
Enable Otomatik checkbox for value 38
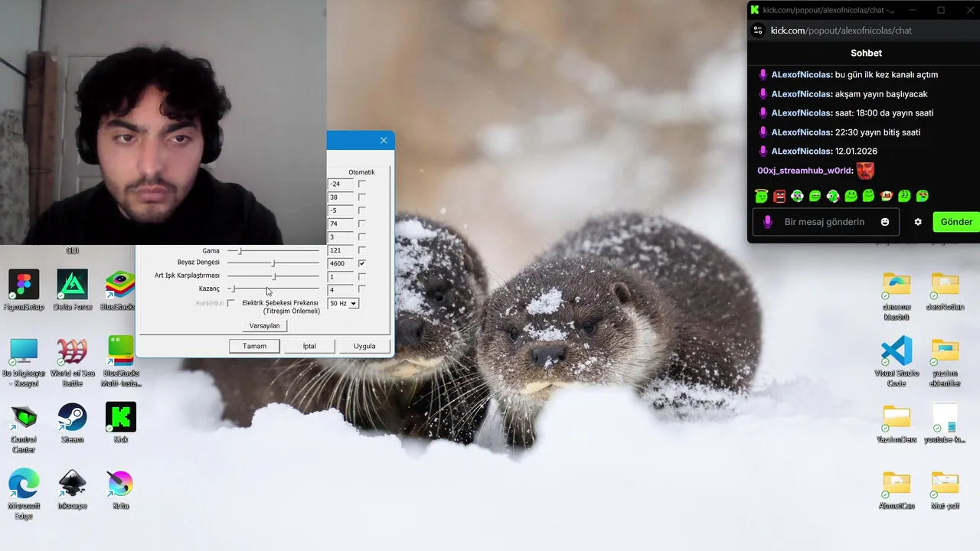click(x=362, y=197)
